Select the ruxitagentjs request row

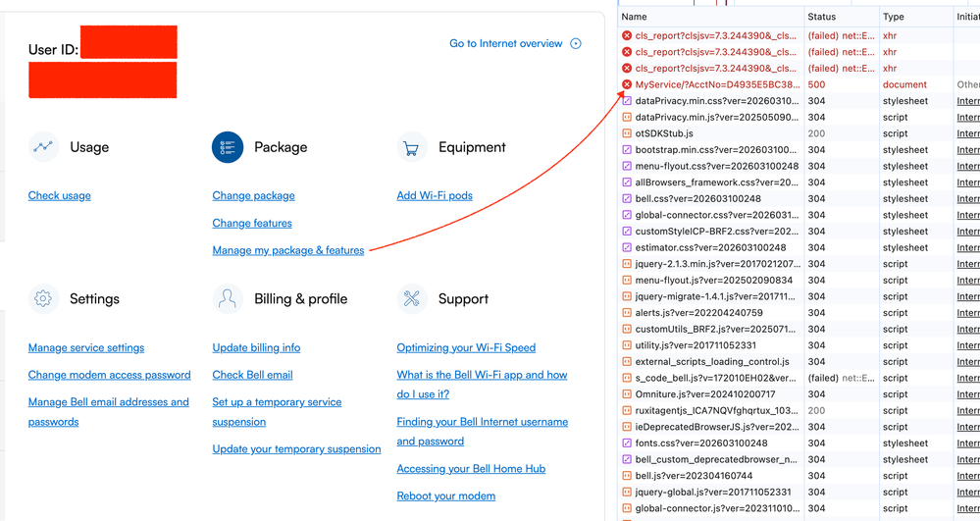[799, 410]
